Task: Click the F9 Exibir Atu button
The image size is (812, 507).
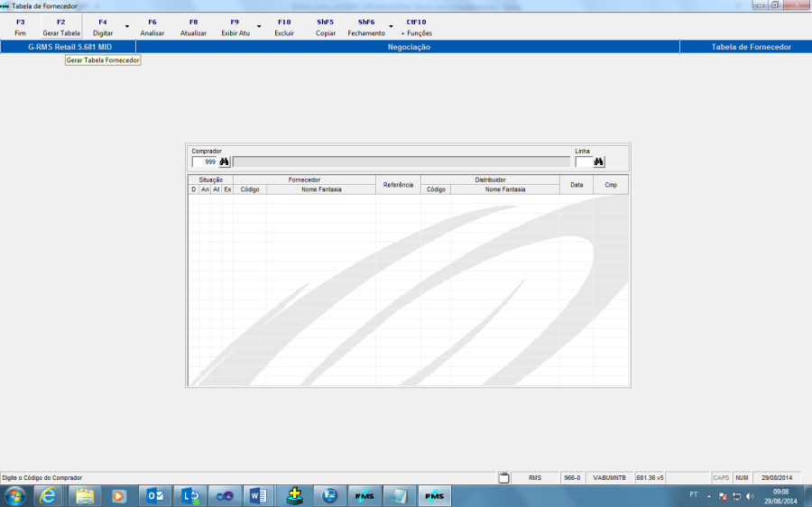Action: click(235, 27)
